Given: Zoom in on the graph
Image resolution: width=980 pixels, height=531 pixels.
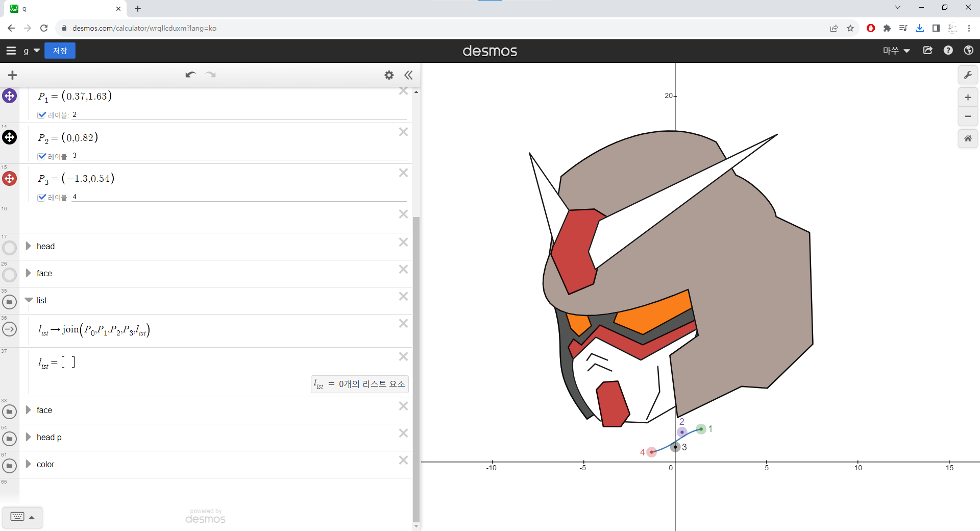Looking at the screenshot, I should pos(968,98).
